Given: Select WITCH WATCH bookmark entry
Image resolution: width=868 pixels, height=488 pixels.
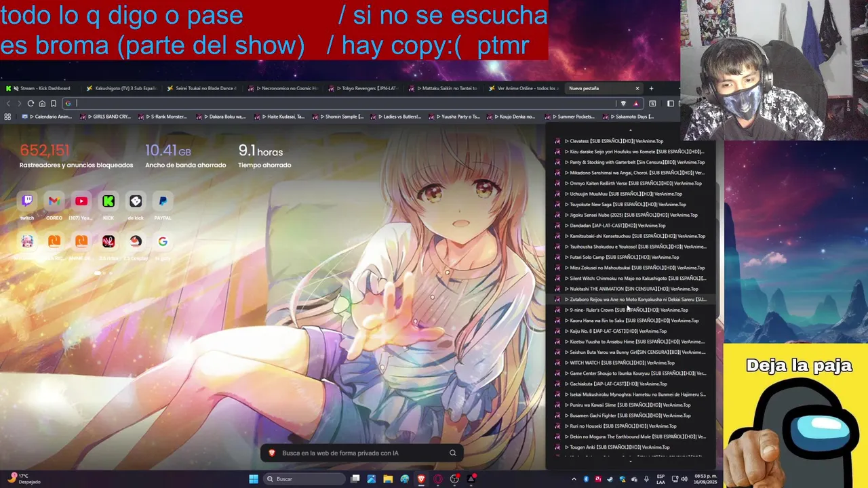Looking at the screenshot, I should click(631, 363).
